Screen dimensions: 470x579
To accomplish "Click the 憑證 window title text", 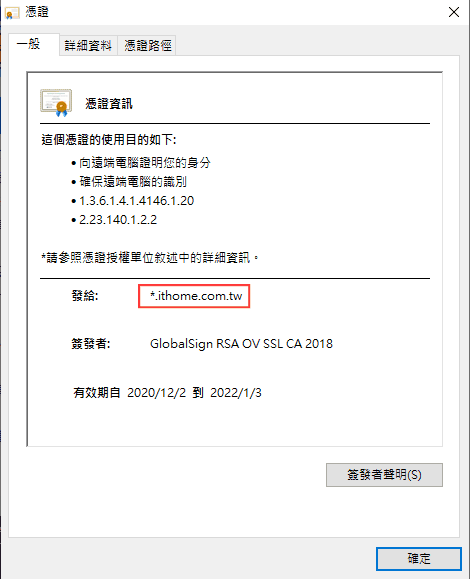I will coord(37,12).
